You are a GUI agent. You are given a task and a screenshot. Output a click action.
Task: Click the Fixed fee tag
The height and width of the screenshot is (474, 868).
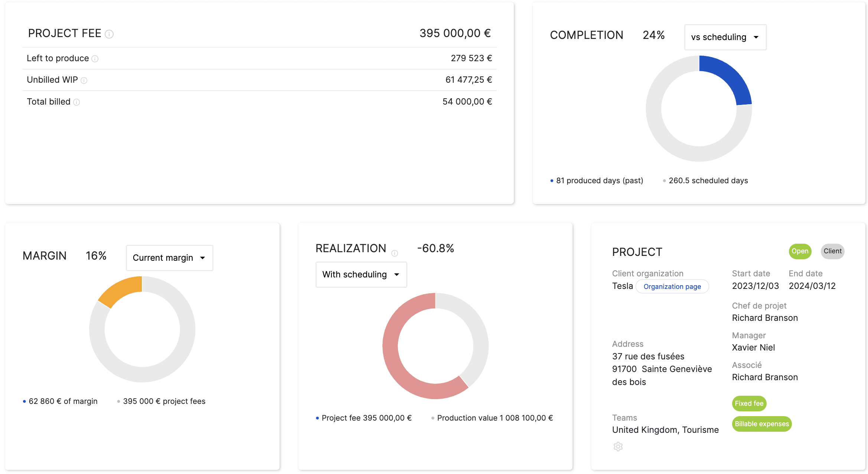(x=748, y=403)
